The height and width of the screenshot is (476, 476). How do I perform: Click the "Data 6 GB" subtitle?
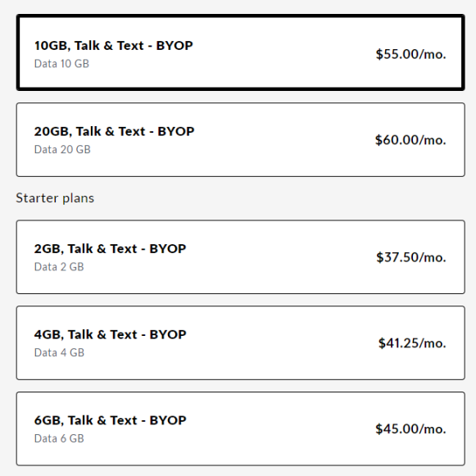coord(59,438)
